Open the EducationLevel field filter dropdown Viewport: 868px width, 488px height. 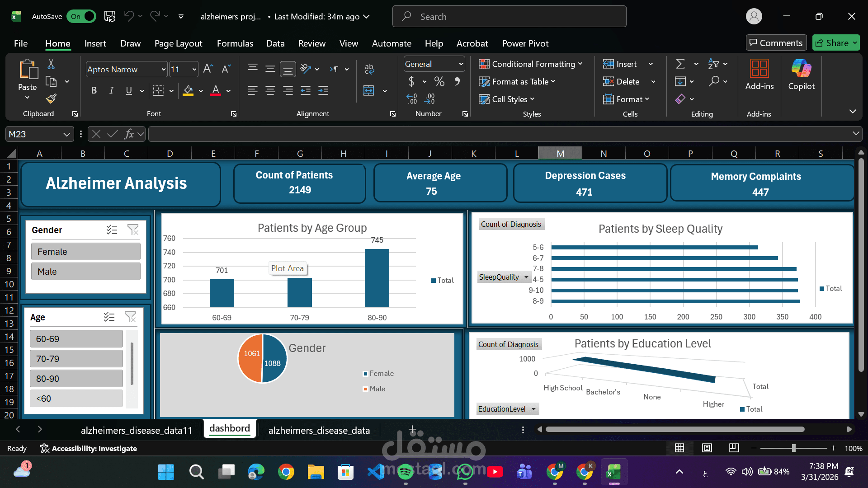(x=533, y=409)
